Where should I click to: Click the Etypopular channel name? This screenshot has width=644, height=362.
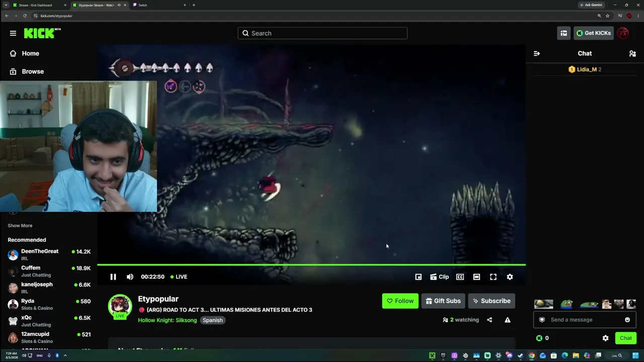pyautogui.click(x=158, y=299)
